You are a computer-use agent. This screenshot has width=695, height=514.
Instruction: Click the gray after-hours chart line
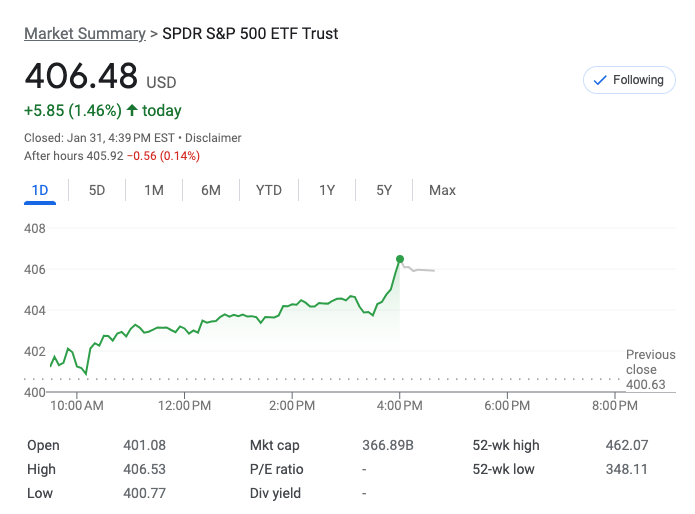pyautogui.click(x=422, y=270)
